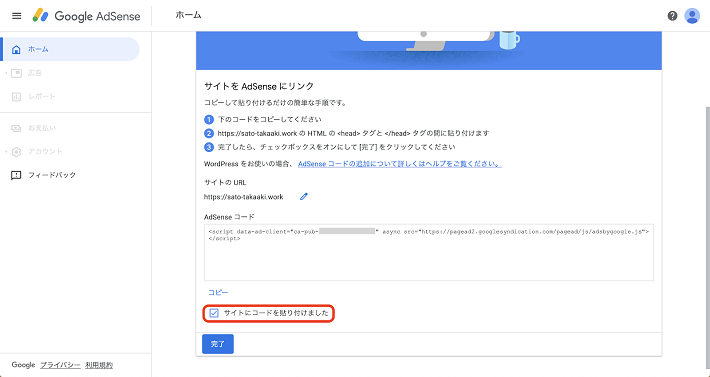Open the ホーム sidebar menu item
Screen dimensions: 710x377
point(70,49)
